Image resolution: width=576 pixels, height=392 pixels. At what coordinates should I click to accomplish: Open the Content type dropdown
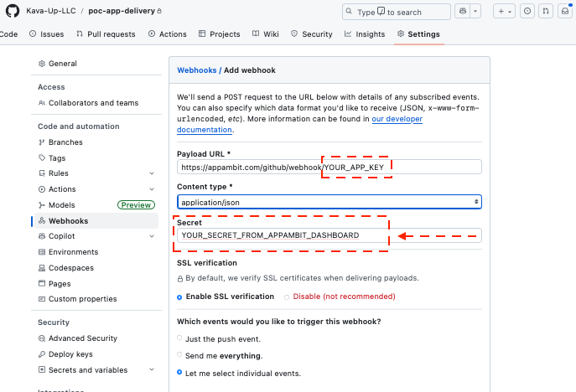pos(330,202)
